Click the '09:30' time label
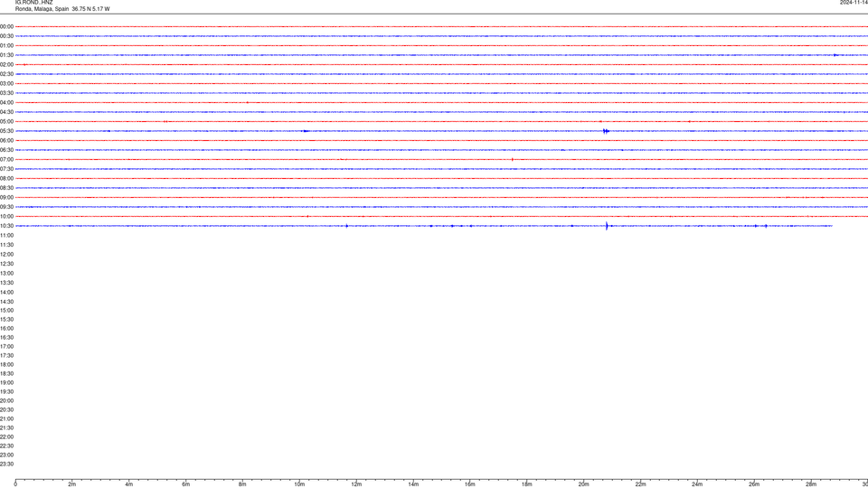 (x=6, y=207)
